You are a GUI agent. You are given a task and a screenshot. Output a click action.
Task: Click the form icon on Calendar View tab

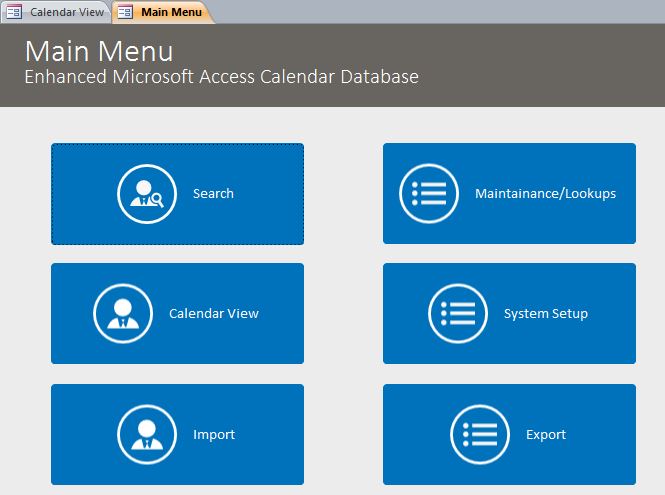pos(14,11)
